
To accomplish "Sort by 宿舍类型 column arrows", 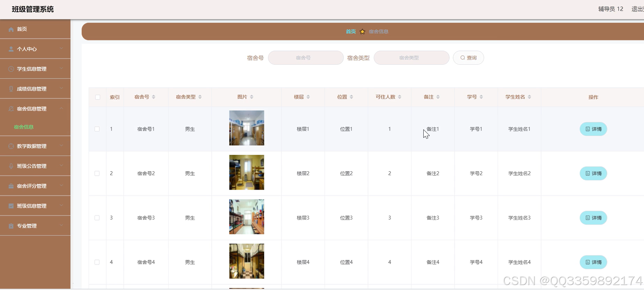I will click(200, 97).
